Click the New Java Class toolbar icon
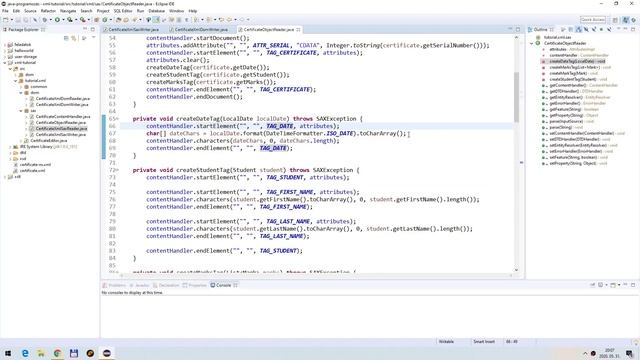Screen dimensions: 640x360 pyautogui.click(x=105, y=20)
